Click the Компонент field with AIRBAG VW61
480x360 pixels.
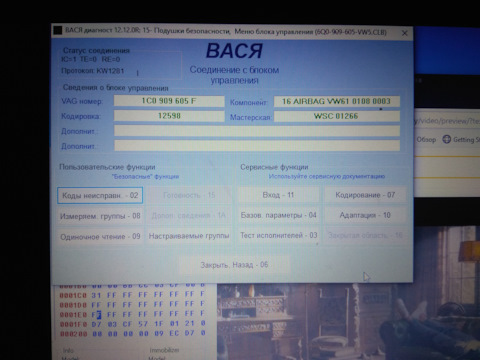[337, 101]
